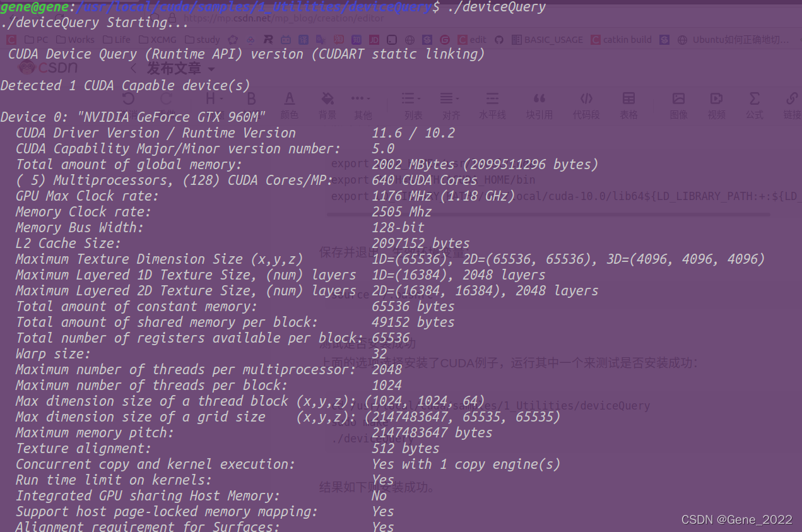This screenshot has width=802, height=532.
Task: Click the back chevron beside 发布文章
Action: click(x=133, y=69)
